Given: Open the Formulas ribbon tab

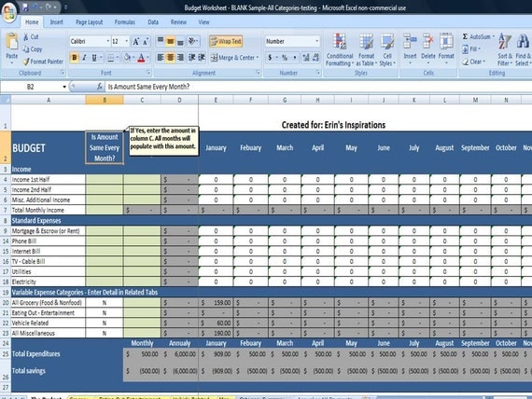Looking at the screenshot, I should click(x=124, y=22).
